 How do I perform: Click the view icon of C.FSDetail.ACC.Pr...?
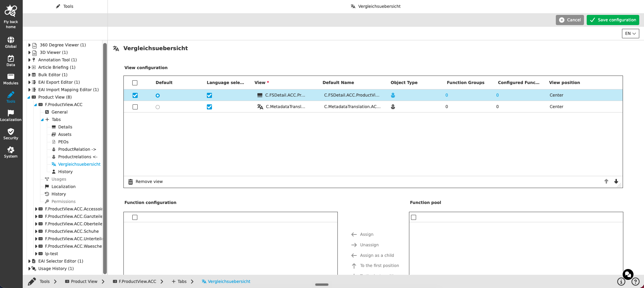tap(260, 95)
